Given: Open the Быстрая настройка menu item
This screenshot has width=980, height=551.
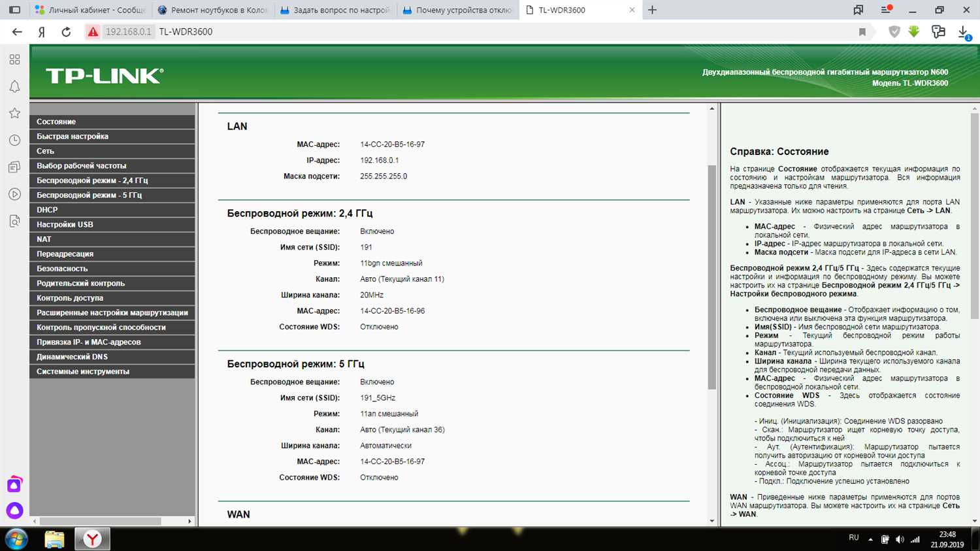Looking at the screenshot, I should click(112, 137).
